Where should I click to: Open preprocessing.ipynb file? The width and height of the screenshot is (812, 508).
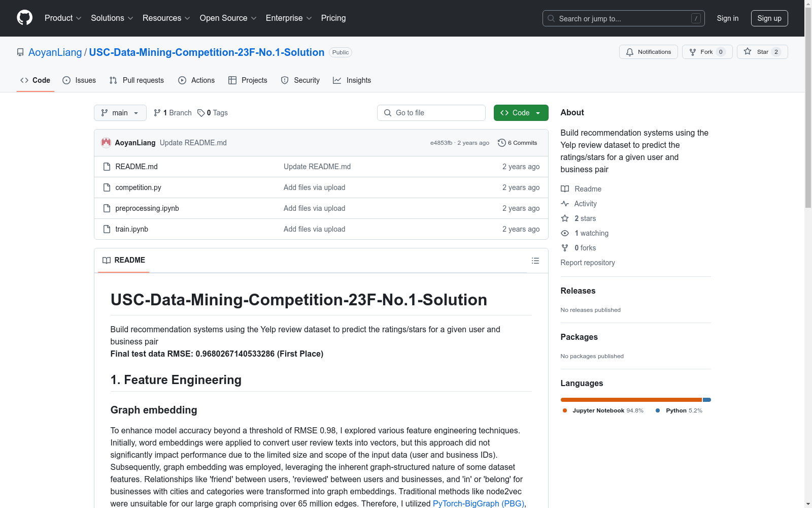click(147, 208)
